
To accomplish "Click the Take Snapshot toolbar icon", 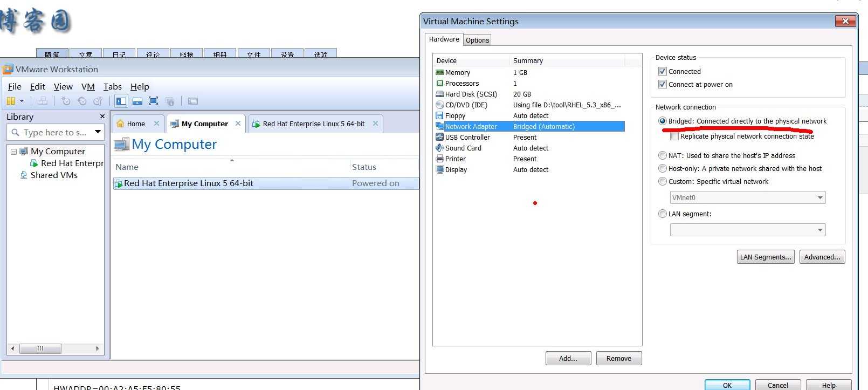I will point(66,101).
